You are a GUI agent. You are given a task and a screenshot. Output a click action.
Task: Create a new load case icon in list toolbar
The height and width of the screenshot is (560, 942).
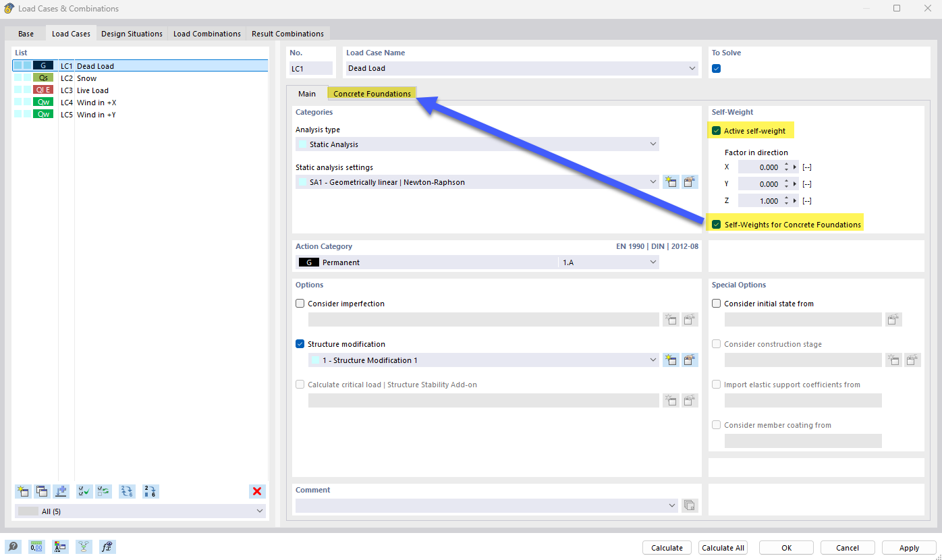pos(23,491)
